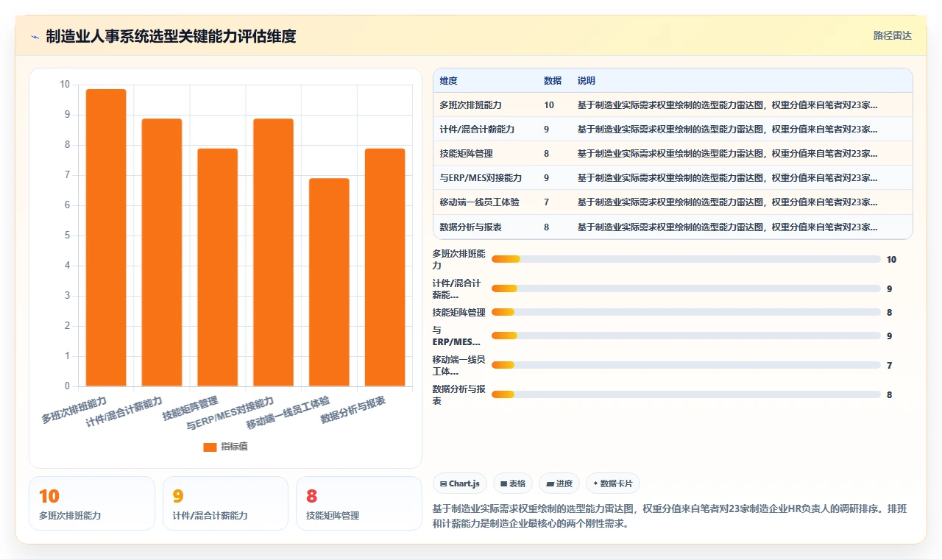This screenshot has width=942, height=560.
Task: Click the 计件/混合计薪能力 bar in chart
Action: (162, 252)
